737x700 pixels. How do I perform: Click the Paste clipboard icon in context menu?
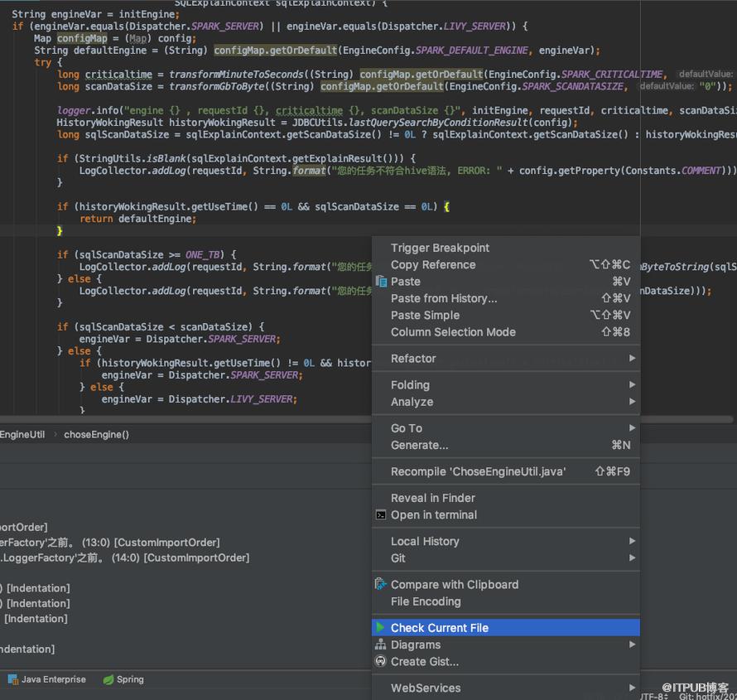[381, 282]
